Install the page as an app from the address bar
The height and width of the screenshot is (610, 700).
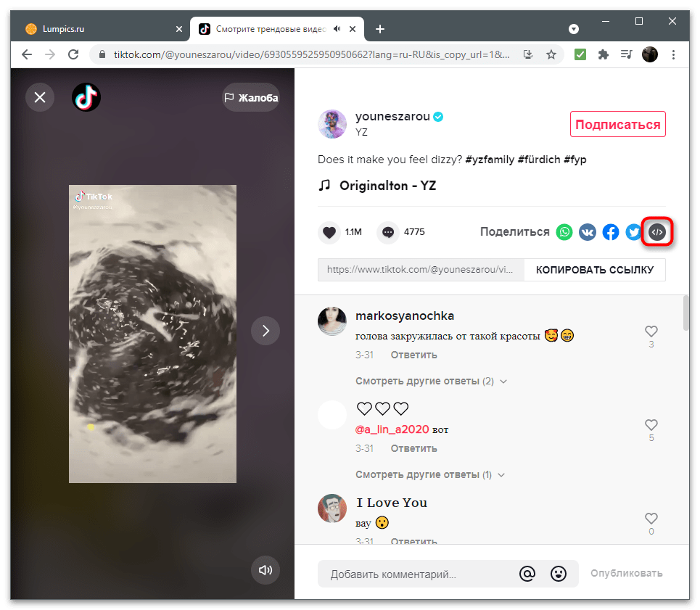(528, 54)
